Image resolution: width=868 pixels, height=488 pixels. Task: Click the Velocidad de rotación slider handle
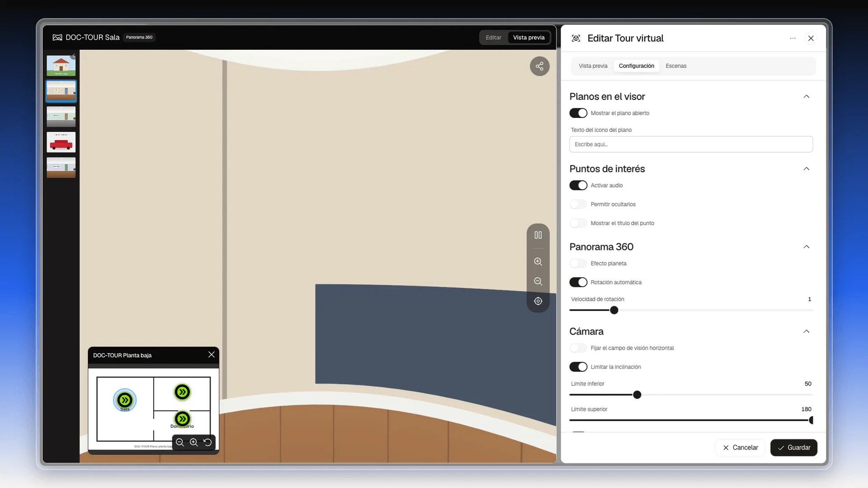(x=614, y=310)
